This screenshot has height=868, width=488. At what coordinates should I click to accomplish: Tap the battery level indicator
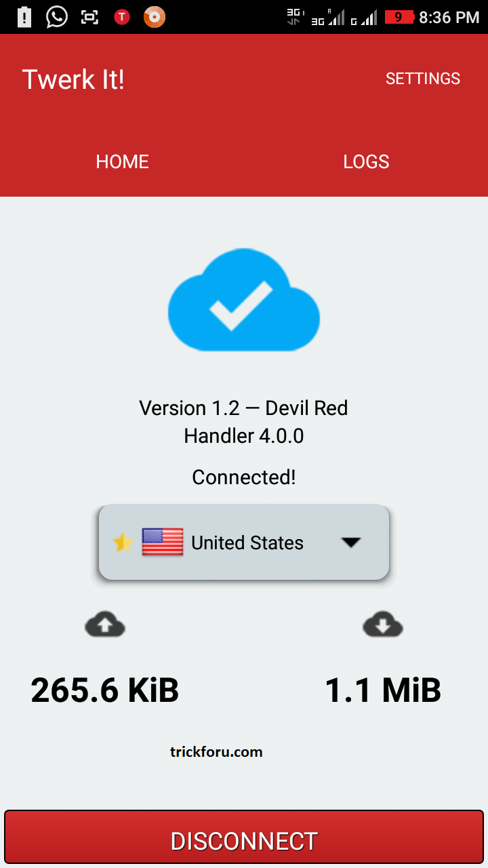pyautogui.click(x=399, y=17)
